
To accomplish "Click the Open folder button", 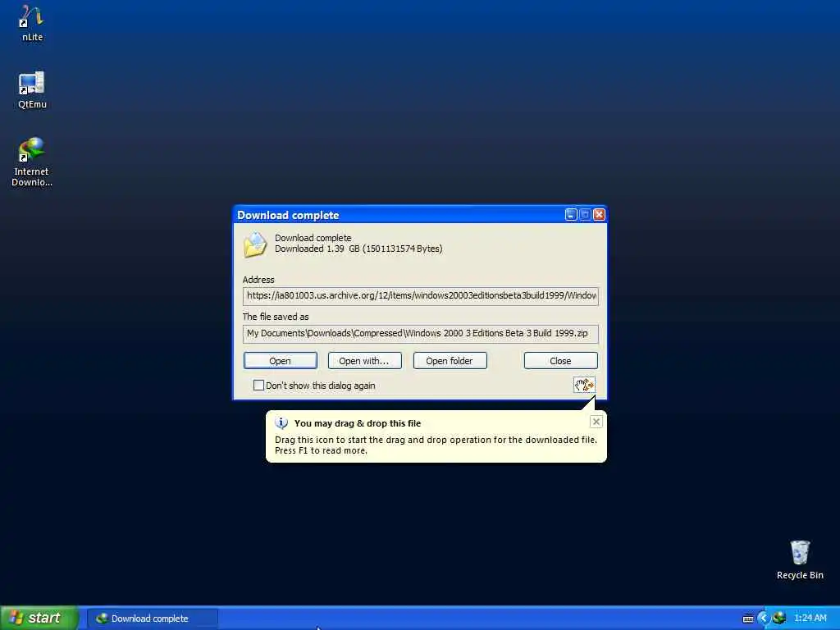I will click(x=450, y=361).
